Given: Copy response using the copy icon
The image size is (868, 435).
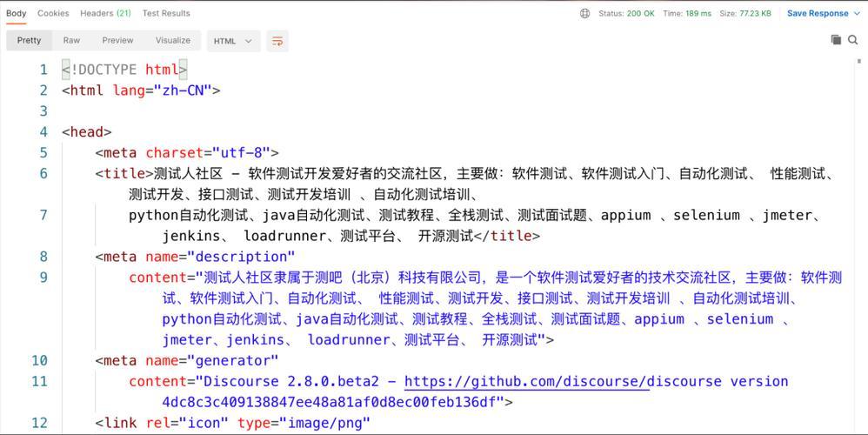Looking at the screenshot, I should (x=836, y=39).
